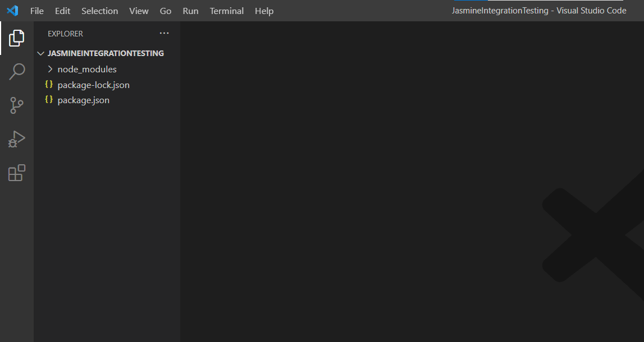The height and width of the screenshot is (342, 644).
Task: Open the Terminal menu
Action: pyautogui.click(x=226, y=11)
